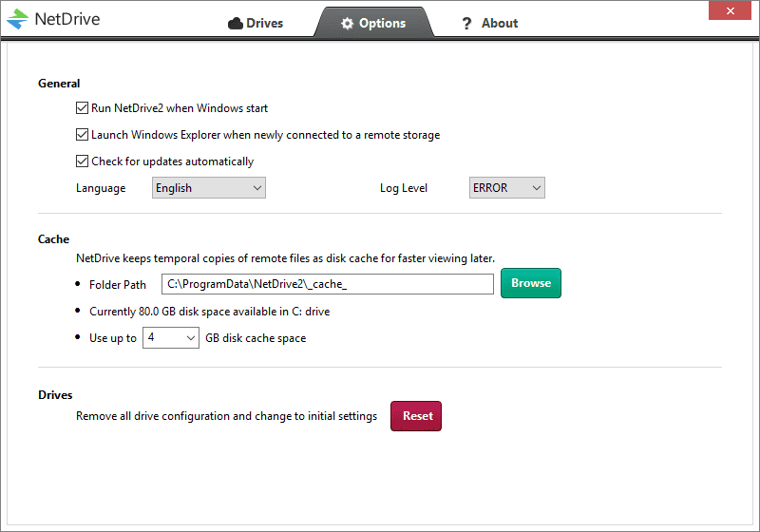This screenshot has height=532, width=760.
Task: Go to the About tab
Action: click(x=499, y=24)
